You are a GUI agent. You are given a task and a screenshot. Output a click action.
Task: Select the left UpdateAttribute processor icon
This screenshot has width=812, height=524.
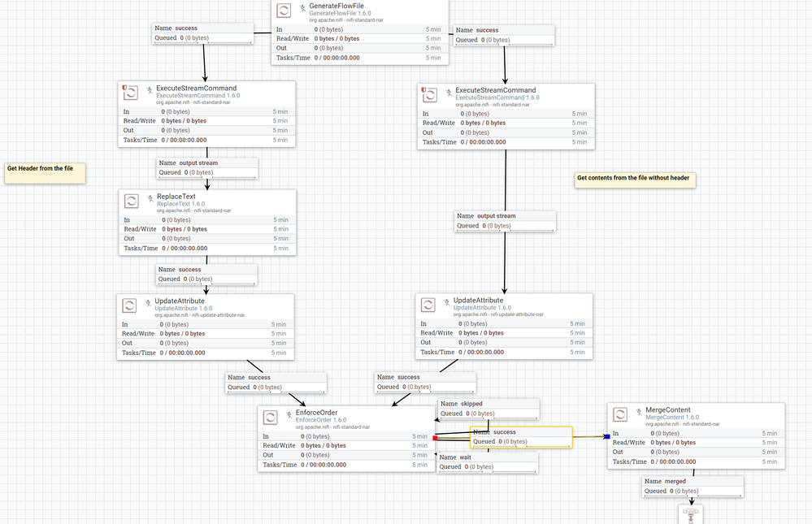(x=130, y=305)
